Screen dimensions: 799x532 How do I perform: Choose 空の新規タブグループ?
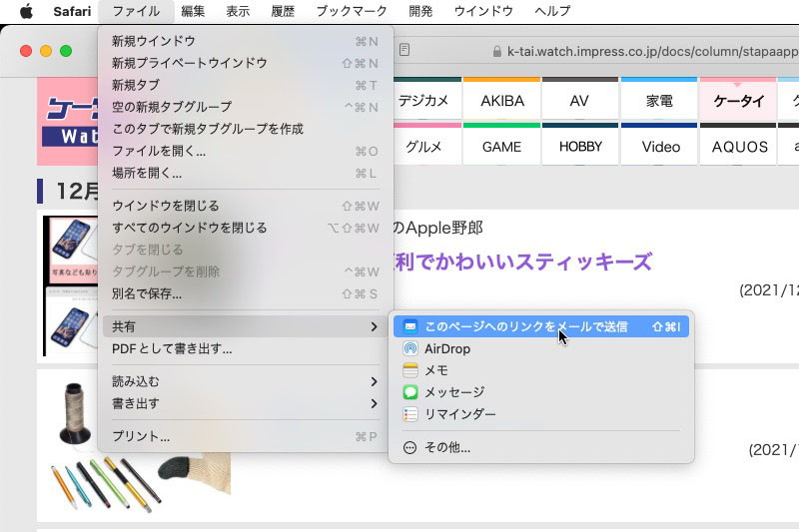click(x=245, y=107)
